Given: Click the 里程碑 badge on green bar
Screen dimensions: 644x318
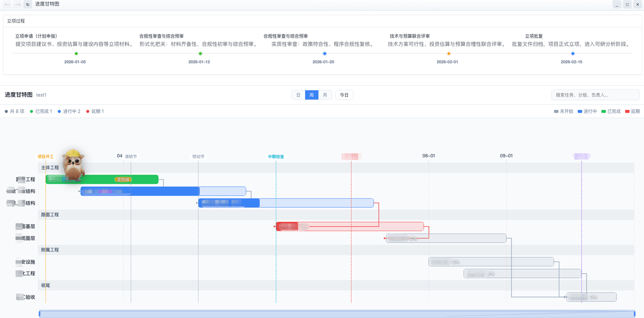Looking at the screenshot, I should 123,180.
